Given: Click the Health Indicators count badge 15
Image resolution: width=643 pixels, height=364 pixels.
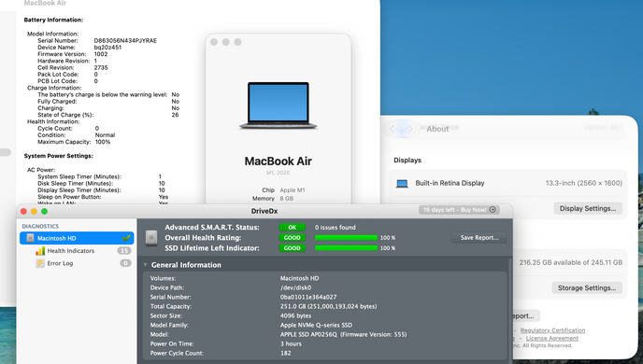Looking at the screenshot, I should point(124,250).
